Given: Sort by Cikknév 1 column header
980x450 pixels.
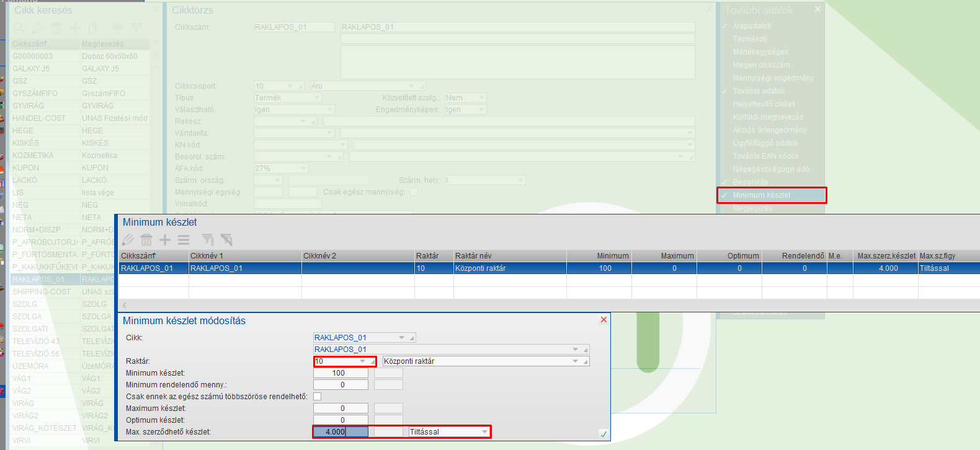Looking at the screenshot, I should click(x=245, y=256).
